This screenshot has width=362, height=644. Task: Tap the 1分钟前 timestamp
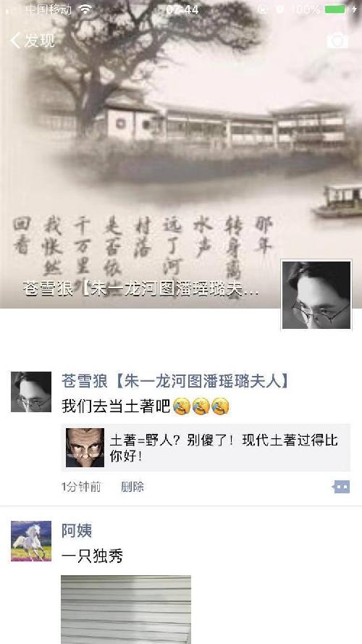81,487
